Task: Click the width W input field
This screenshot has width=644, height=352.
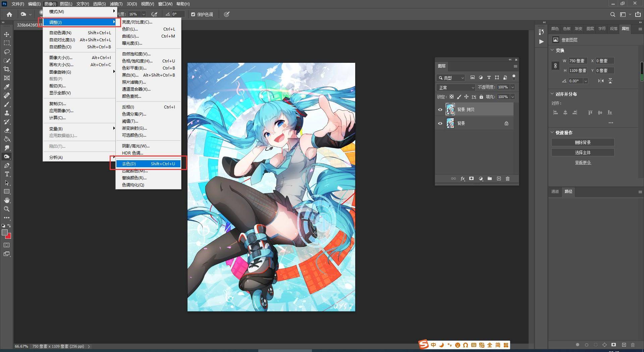Action: click(x=578, y=61)
